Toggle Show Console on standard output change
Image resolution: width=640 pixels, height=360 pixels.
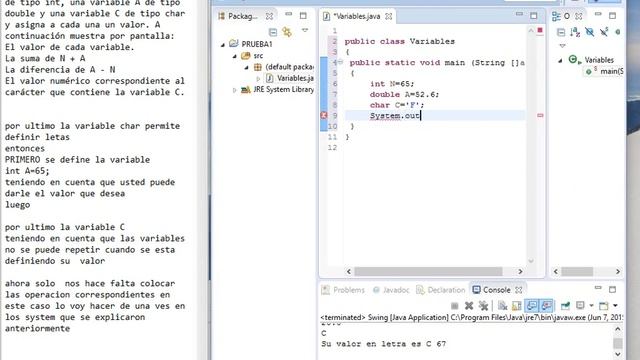531,305
